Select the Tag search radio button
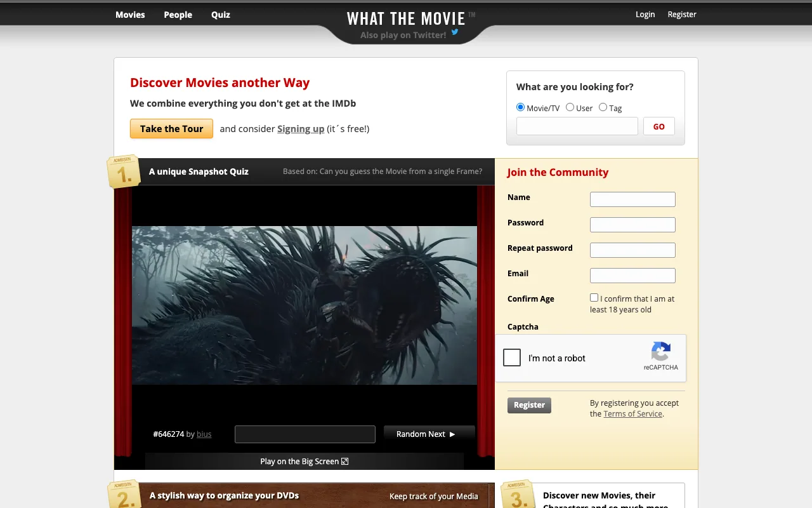812x508 pixels. 603,107
